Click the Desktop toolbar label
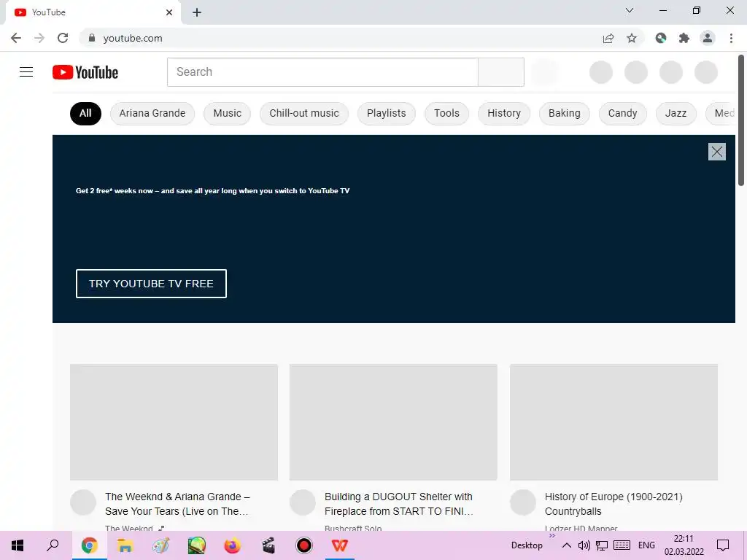This screenshot has height=560, width=747. 527,545
